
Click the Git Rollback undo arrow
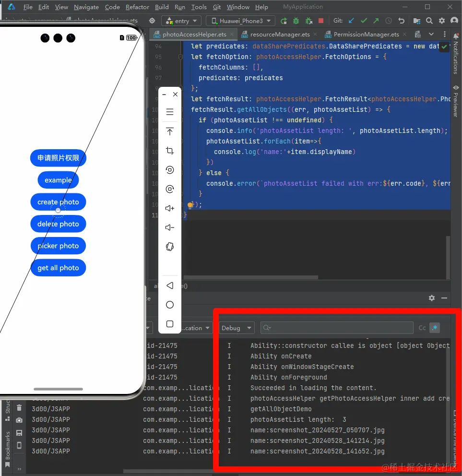(x=401, y=21)
